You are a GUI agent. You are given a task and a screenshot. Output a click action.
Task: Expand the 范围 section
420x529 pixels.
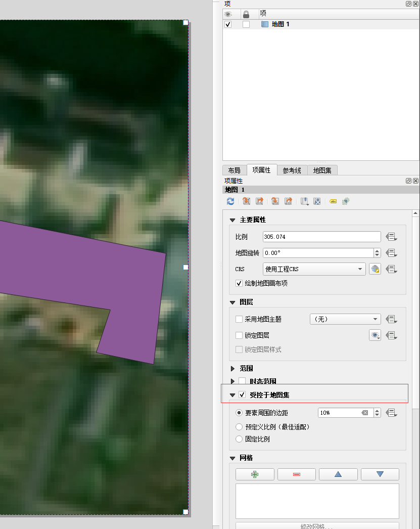[x=232, y=368]
